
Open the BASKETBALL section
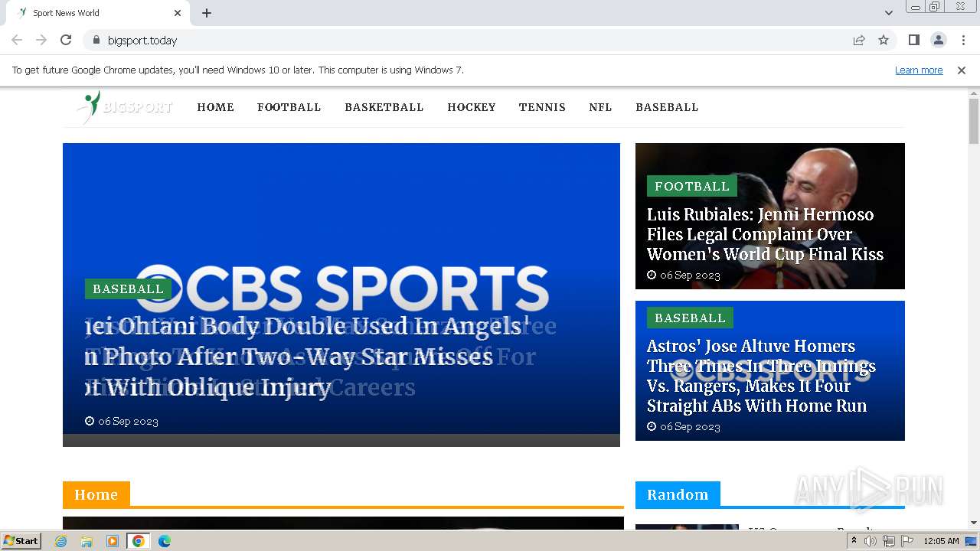pyautogui.click(x=384, y=107)
